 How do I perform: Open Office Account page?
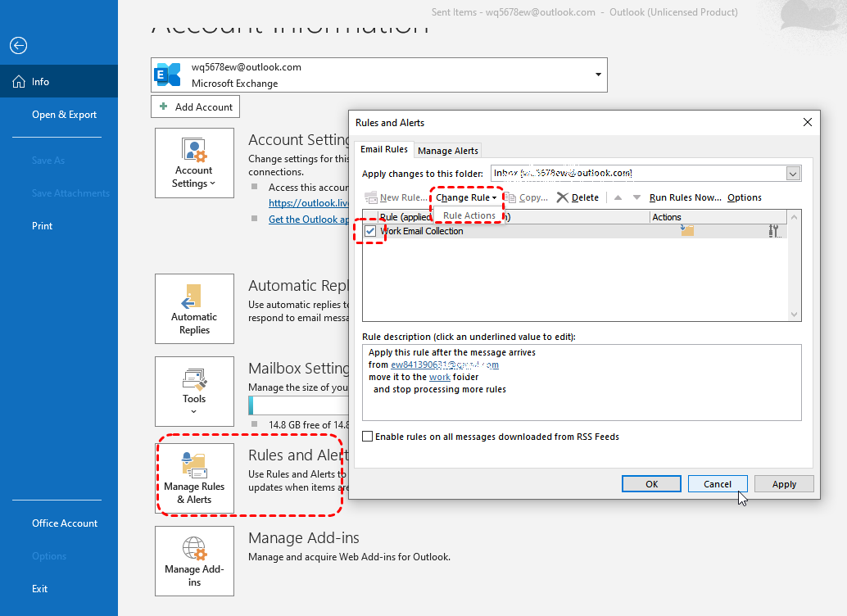tap(65, 523)
